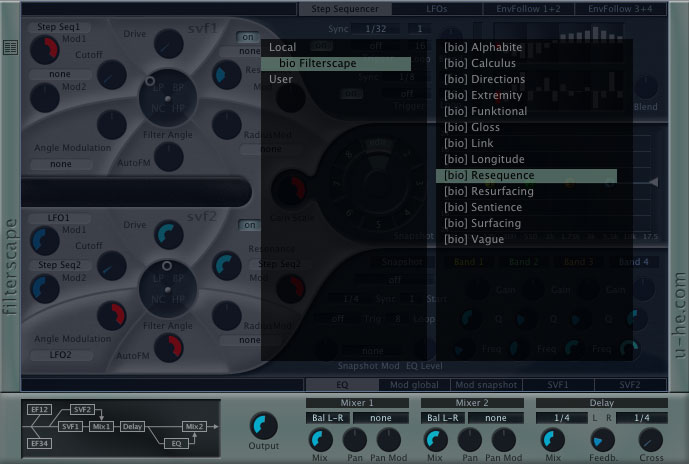Load the [bio] Vague preset
The image size is (689, 464).
[526, 239]
